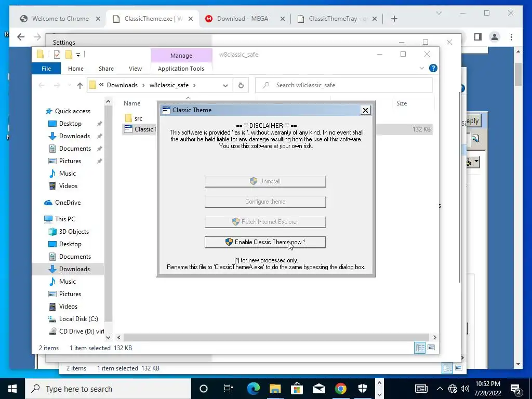Open a new Chrome tab
The width and height of the screenshot is (532, 399).
394,19
